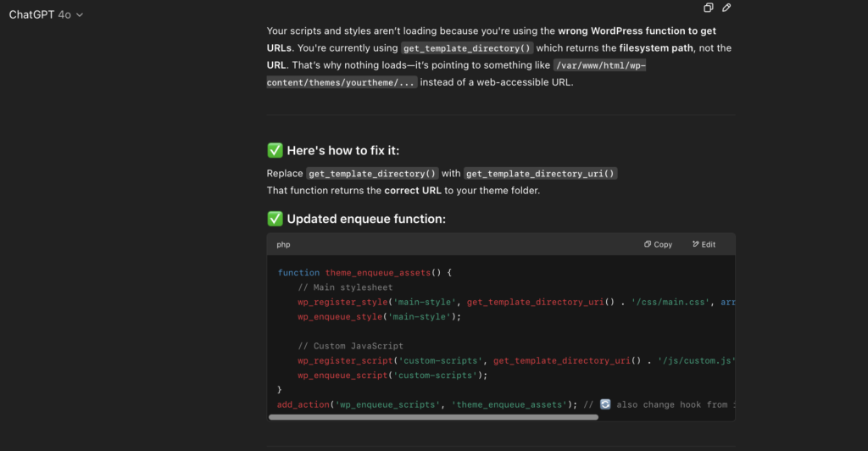Screen dimensions: 868x451
Task: Click the '// Custom JavaScript' comment line
Action: (x=350, y=346)
